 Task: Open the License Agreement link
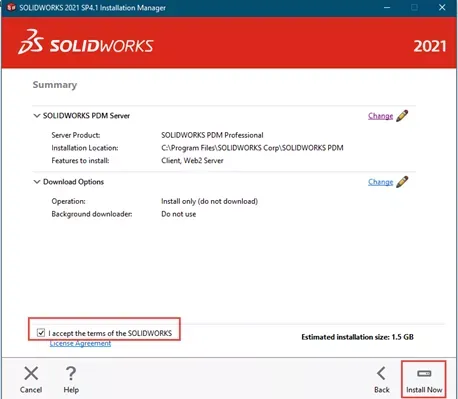[80, 343]
